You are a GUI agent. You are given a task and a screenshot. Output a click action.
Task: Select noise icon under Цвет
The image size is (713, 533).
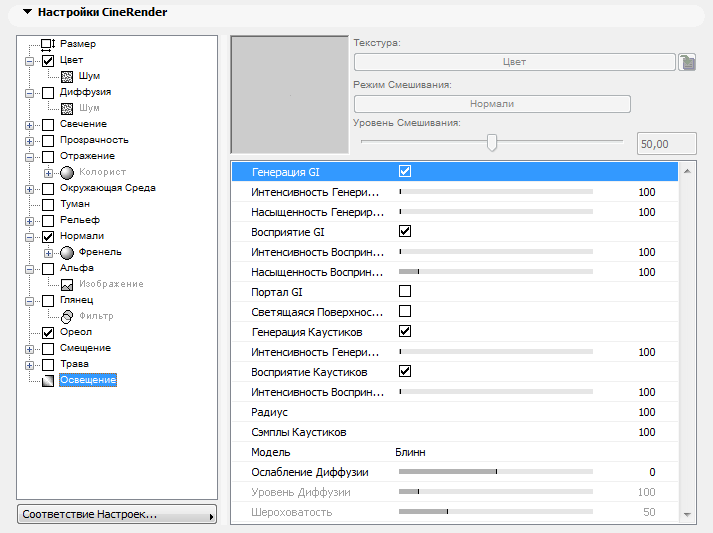[x=67, y=76]
